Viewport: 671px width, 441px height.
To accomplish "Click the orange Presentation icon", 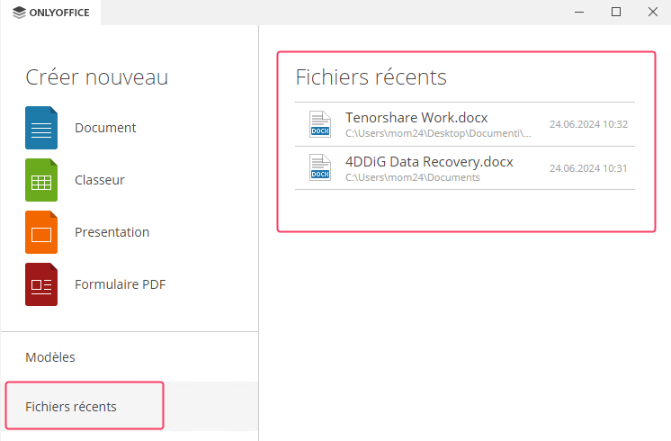I will 41,232.
